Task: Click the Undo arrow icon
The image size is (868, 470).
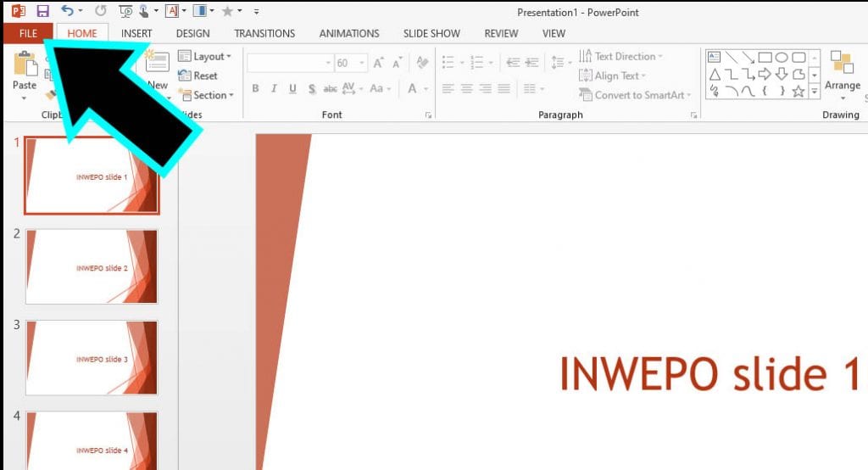Action: pos(67,11)
